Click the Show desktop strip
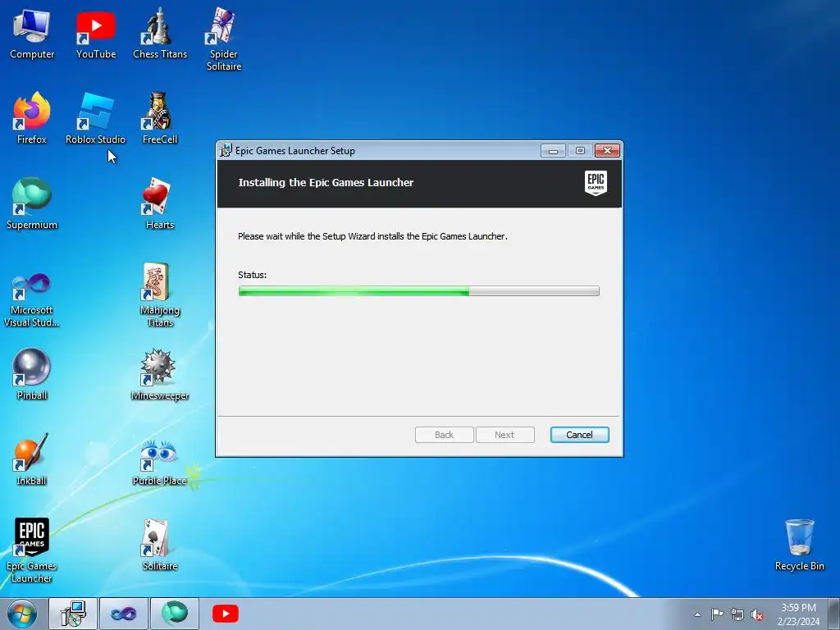Screen dimensions: 840x630 (834, 614)
